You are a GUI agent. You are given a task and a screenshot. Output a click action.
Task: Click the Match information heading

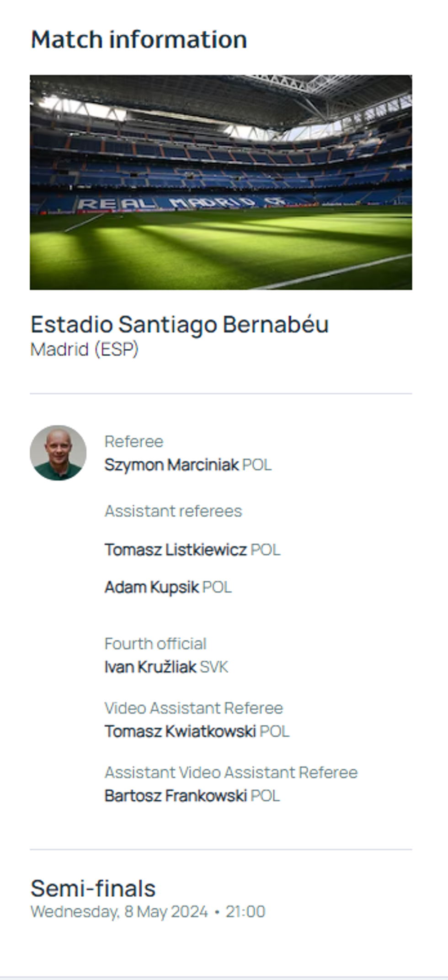pos(139,39)
